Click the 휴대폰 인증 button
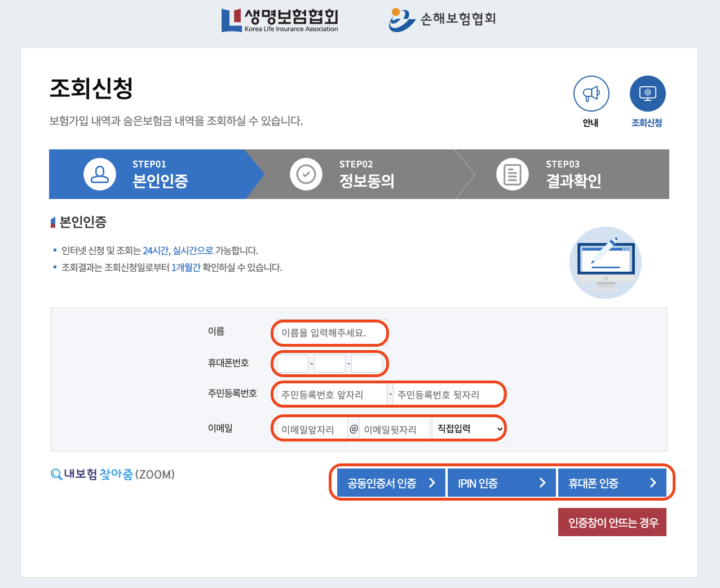 click(612, 482)
